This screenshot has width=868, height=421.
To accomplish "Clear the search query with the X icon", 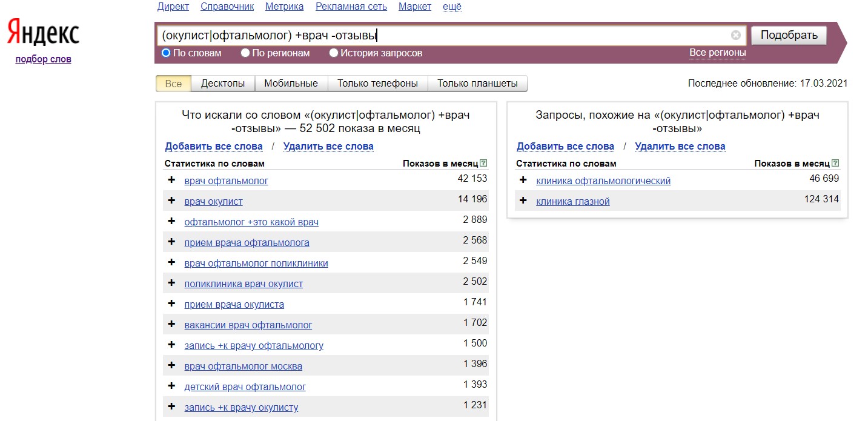I will click(x=736, y=35).
